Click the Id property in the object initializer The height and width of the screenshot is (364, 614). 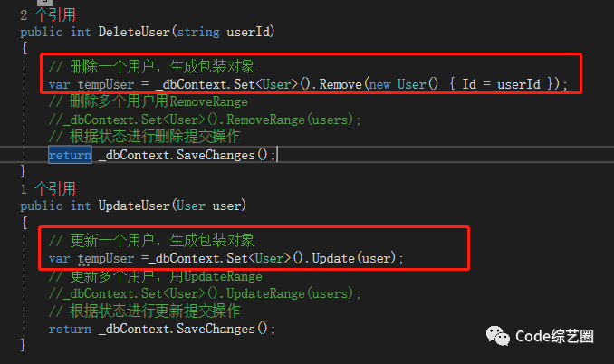click(469, 84)
